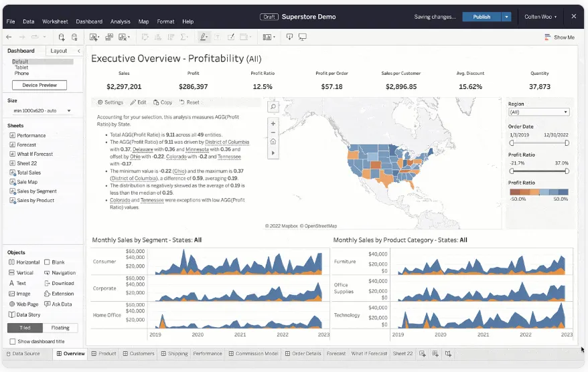Image resolution: width=588 pixels, height=372 pixels.
Task: Select the Sales Map sheet in list
Action: pyautogui.click(x=27, y=182)
